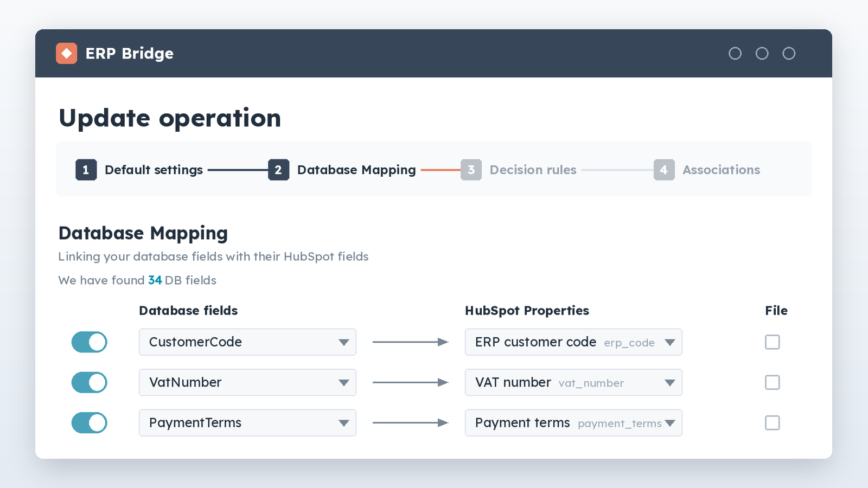This screenshot has height=488, width=868.
Task: Select step 3 number badge
Action: 471,170
